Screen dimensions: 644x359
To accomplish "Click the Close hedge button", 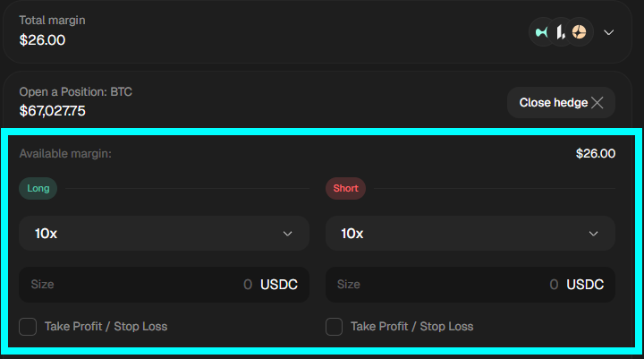I will 553,103.
